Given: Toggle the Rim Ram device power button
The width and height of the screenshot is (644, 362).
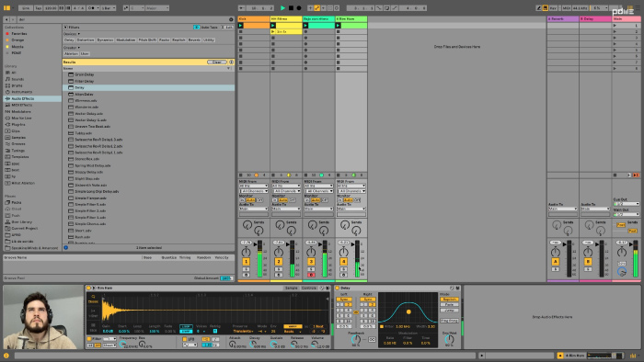Looking at the screenshot, I should (x=88, y=288).
